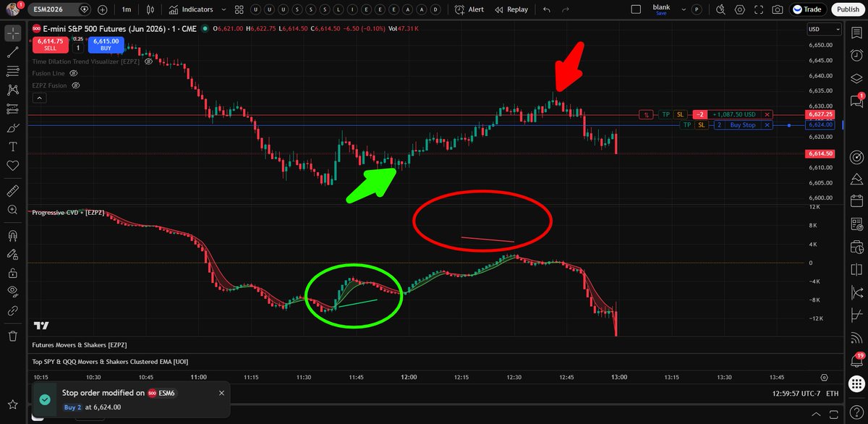
Task: Open the alerts clock panel icon
Action: (857, 56)
